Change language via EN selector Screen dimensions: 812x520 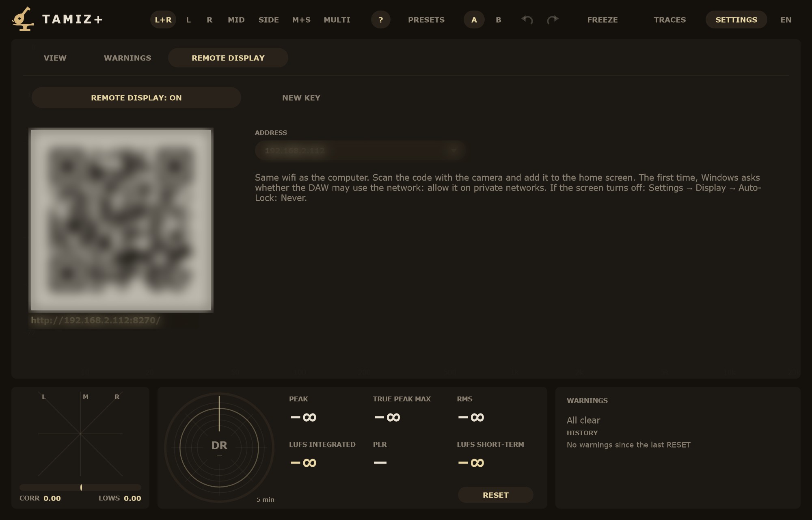786,19
